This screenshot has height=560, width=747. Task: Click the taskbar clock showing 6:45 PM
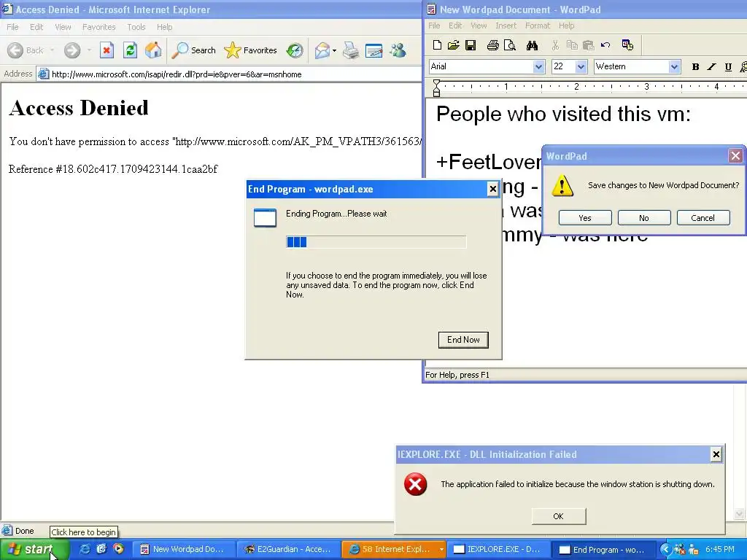pyautogui.click(x=720, y=550)
